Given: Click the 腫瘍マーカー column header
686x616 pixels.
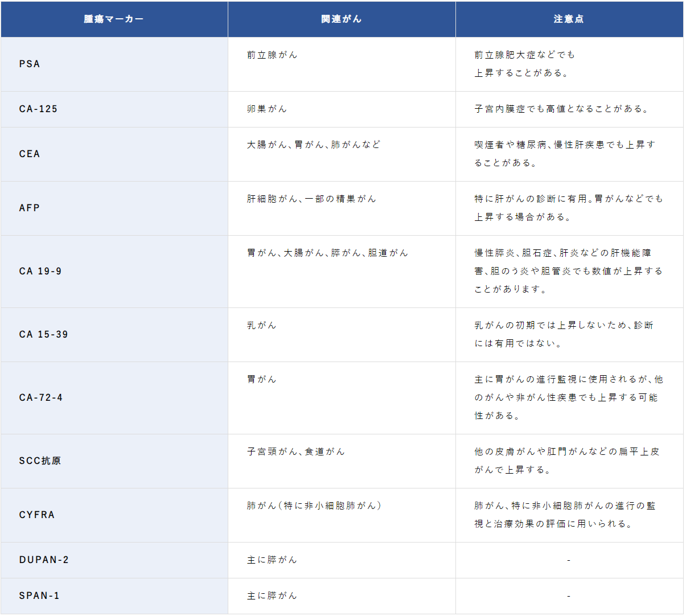Looking at the screenshot, I should pos(114,19).
